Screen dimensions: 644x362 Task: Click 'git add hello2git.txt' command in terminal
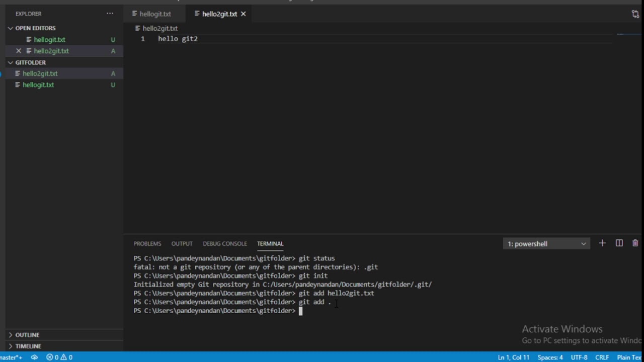337,293
